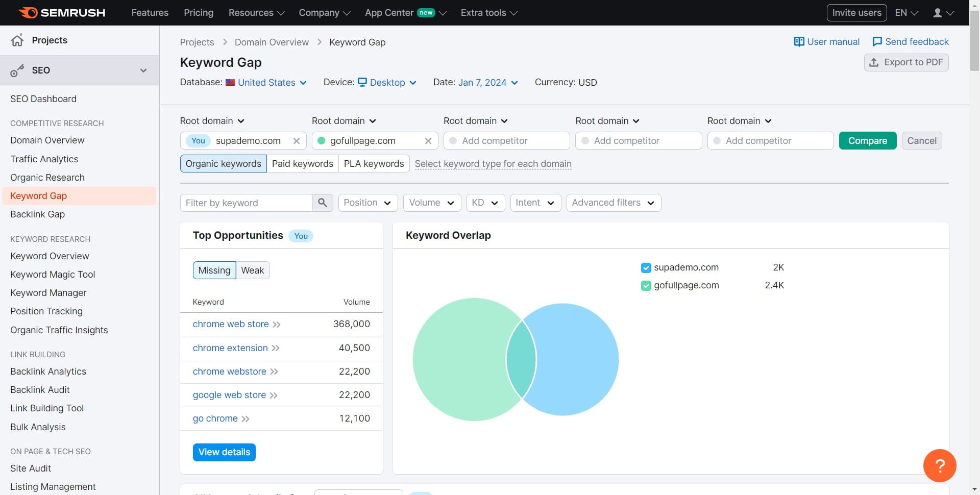Open the user profile account icon
The height and width of the screenshot is (495, 980).
[x=937, y=13]
